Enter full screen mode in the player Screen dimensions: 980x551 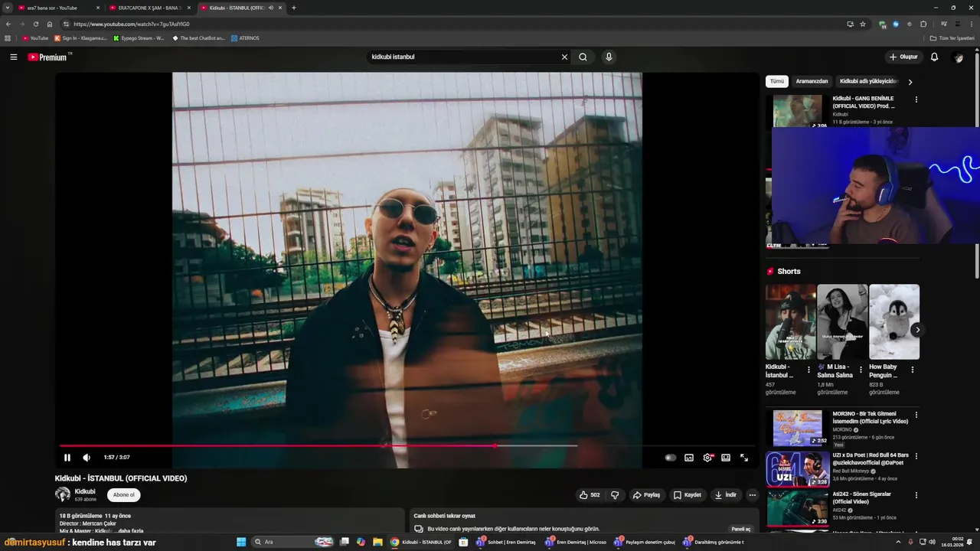tap(744, 458)
